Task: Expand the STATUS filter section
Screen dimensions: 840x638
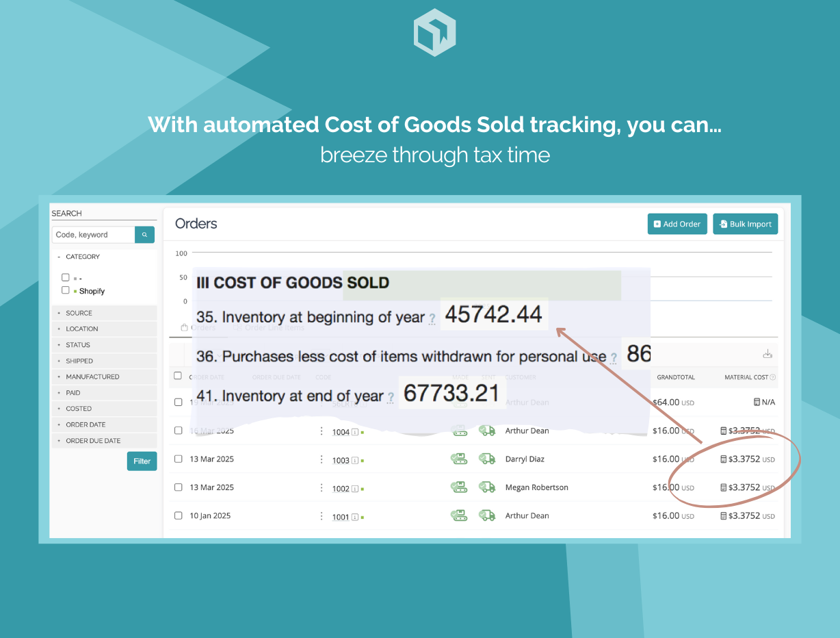Action: [104, 345]
